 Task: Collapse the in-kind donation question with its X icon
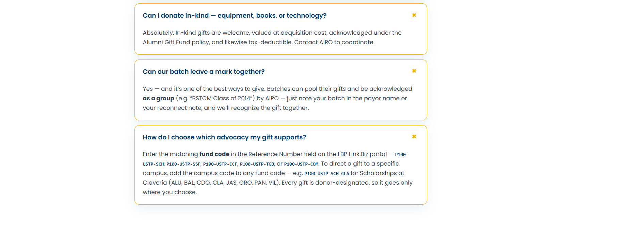click(414, 15)
